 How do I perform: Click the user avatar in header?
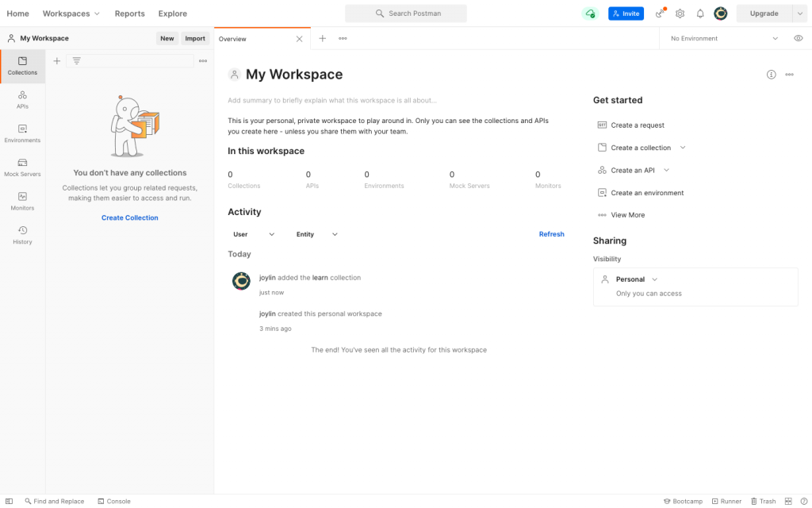pos(720,13)
